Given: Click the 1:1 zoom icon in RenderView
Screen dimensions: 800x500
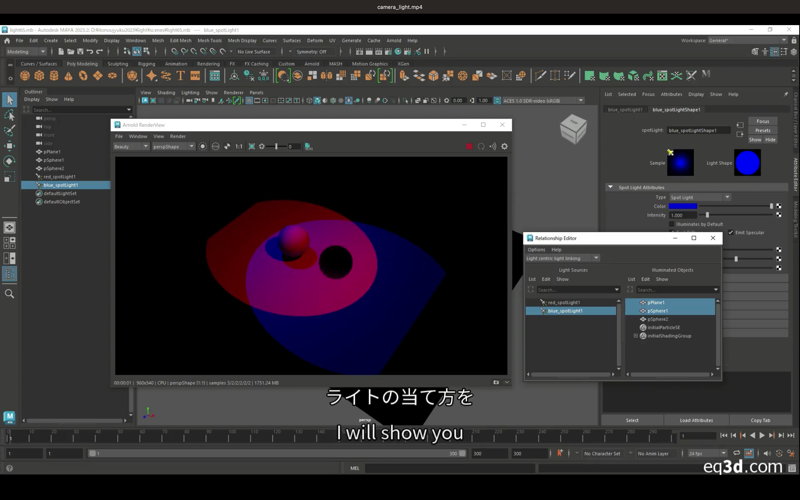Looking at the screenshot, I should (x=238, y=146).
